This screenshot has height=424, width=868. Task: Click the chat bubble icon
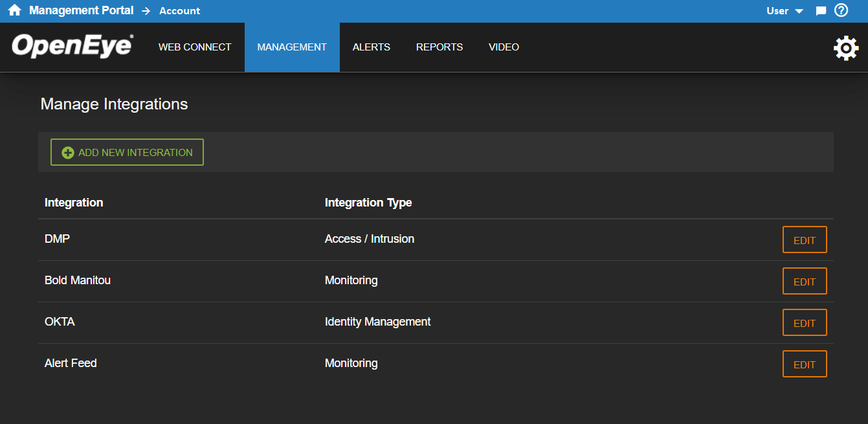(x=821, y=10)
